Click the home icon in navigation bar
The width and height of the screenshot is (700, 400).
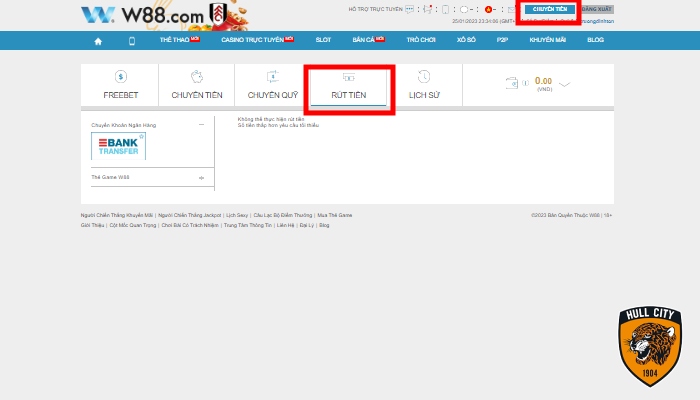[x=98, y=41]
